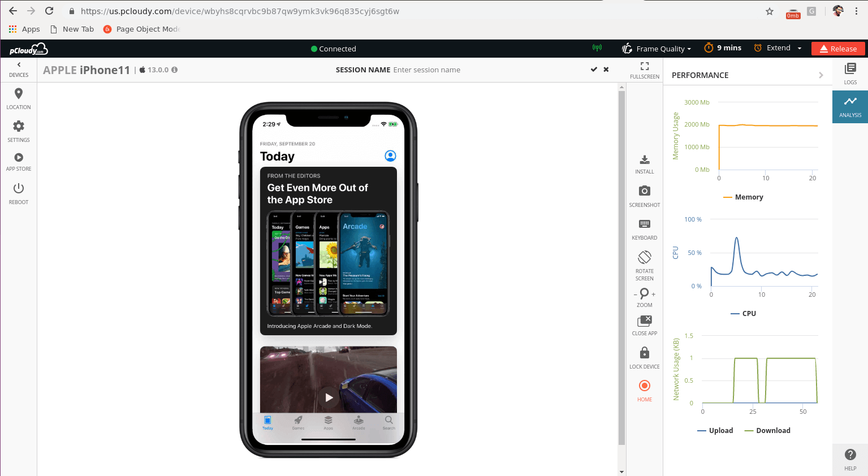Click the browser address bar
This screenshot has width=868, height=476.
click(418, 11)
